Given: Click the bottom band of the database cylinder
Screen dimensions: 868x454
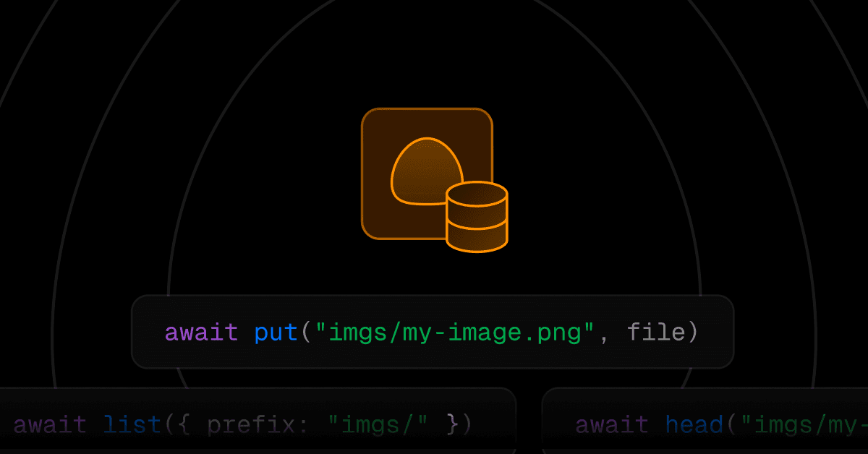Looking at the screenshot, I should pos(477,240).
